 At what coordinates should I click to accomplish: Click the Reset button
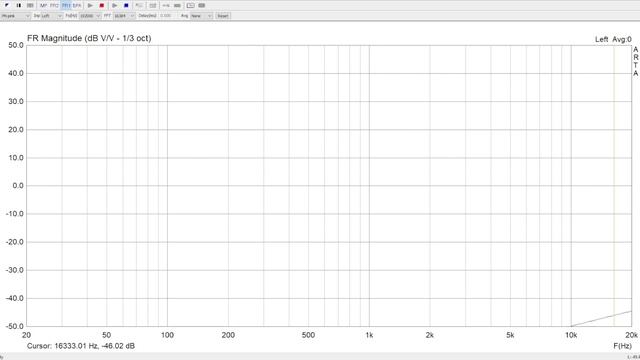point(223,16)
